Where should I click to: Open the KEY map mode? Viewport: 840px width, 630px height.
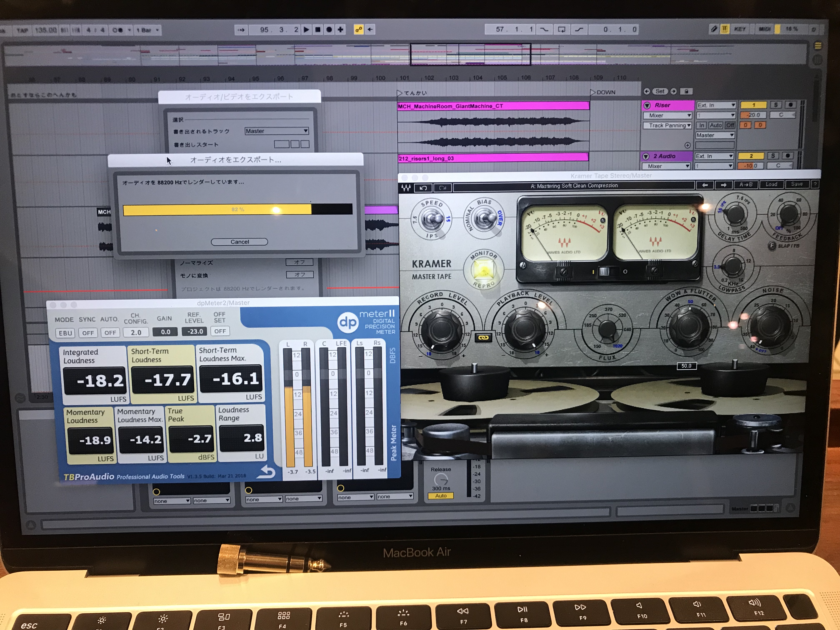739,29
